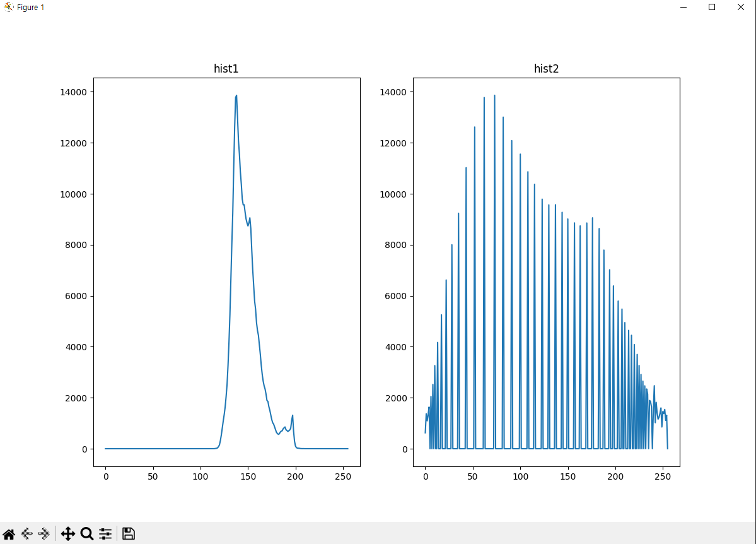Save the figure with the disk icon
Screen dimensions: 756x544
coord(128,533)
